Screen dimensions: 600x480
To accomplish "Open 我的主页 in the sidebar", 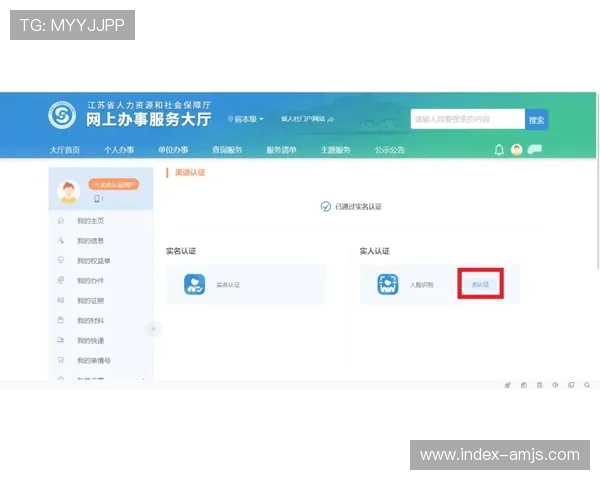I will [90, 221].
